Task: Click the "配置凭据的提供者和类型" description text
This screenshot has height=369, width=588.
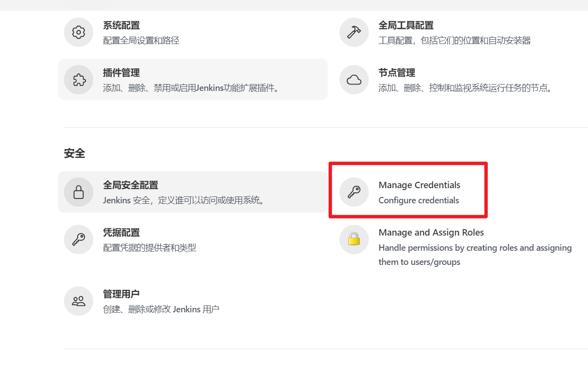Action: point(149,248)
